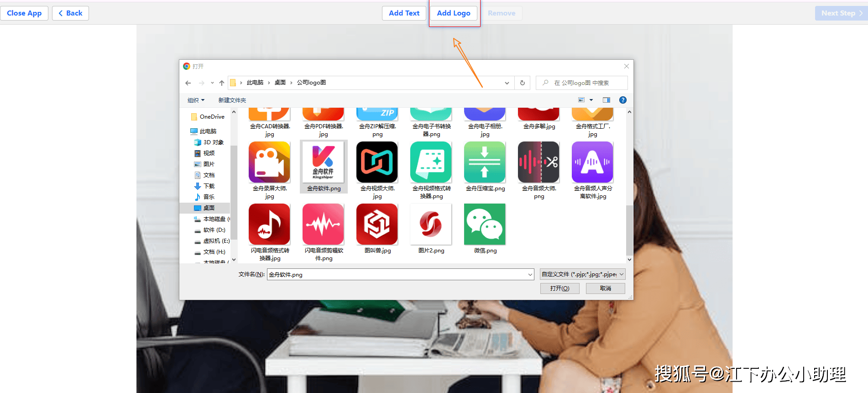Toggle the preview pane icon
Image resolution: width=868 pixels, height=393 pixels.
(606, 100)
